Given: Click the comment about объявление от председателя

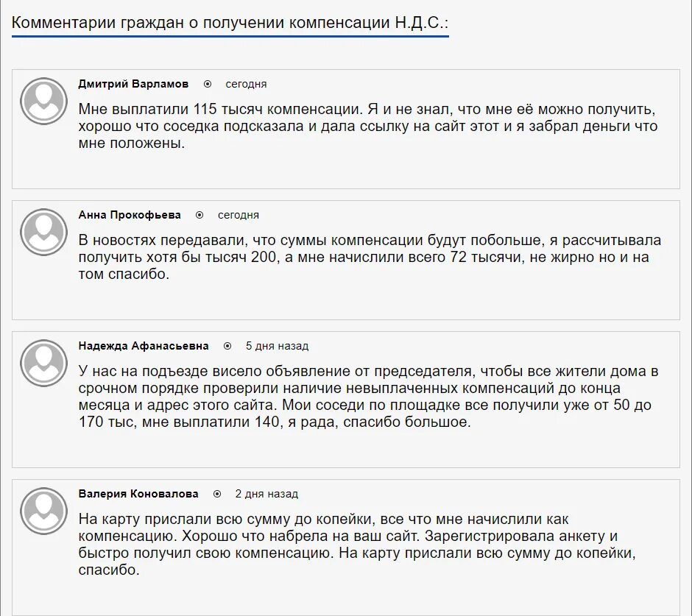Looking at the screenshot, I should (x=369, y=397).
